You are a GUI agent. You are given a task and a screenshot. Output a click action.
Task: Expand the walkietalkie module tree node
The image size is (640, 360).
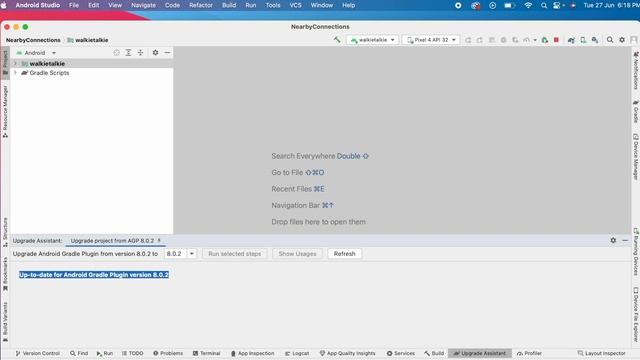pyautogui.click(x=16, y=64)
